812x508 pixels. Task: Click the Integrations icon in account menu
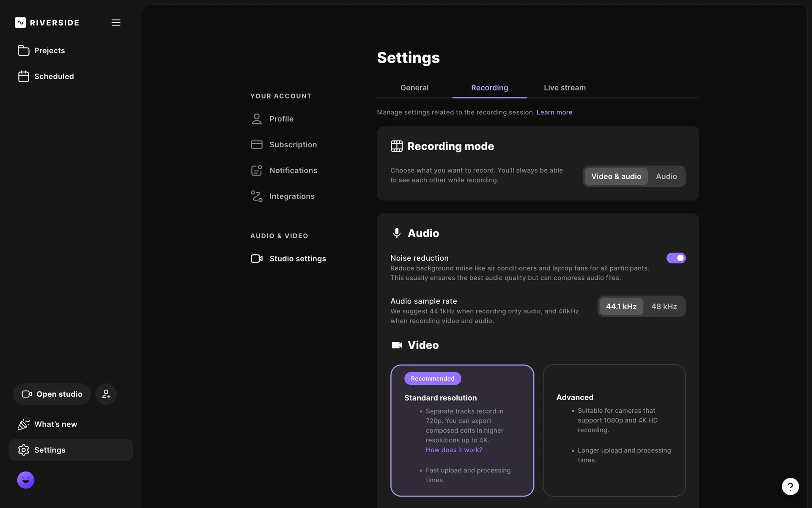[257, 196]
